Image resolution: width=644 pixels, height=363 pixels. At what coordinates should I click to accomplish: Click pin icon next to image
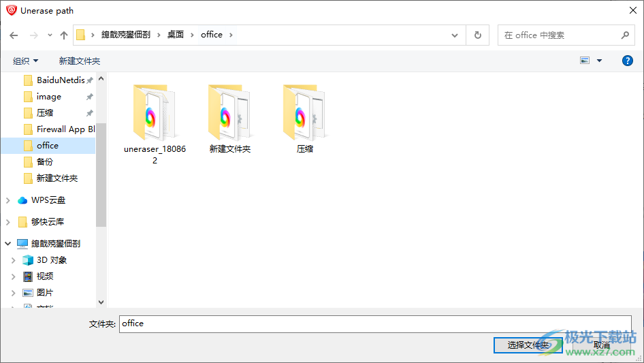tap(90, 97)
